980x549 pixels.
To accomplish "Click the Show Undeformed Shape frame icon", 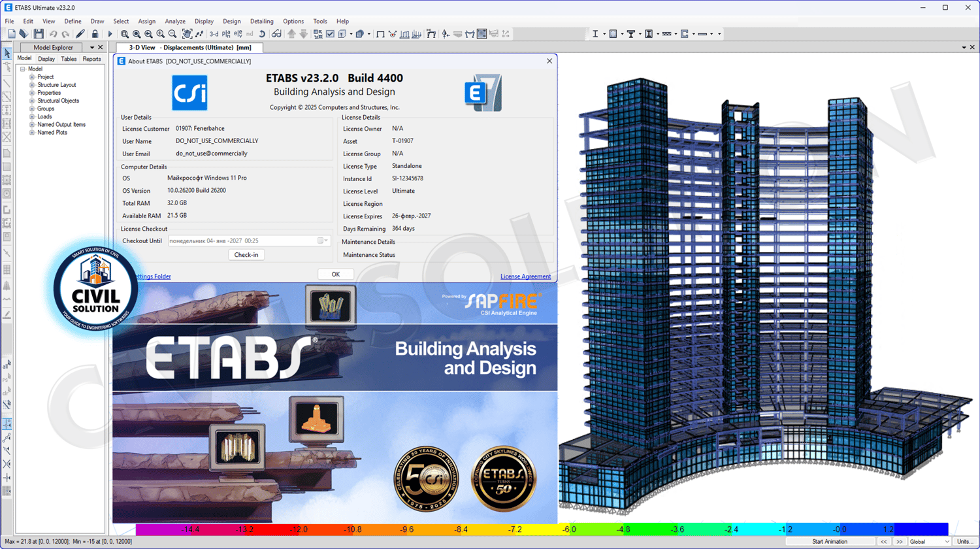I will click(x=380, y=34).
